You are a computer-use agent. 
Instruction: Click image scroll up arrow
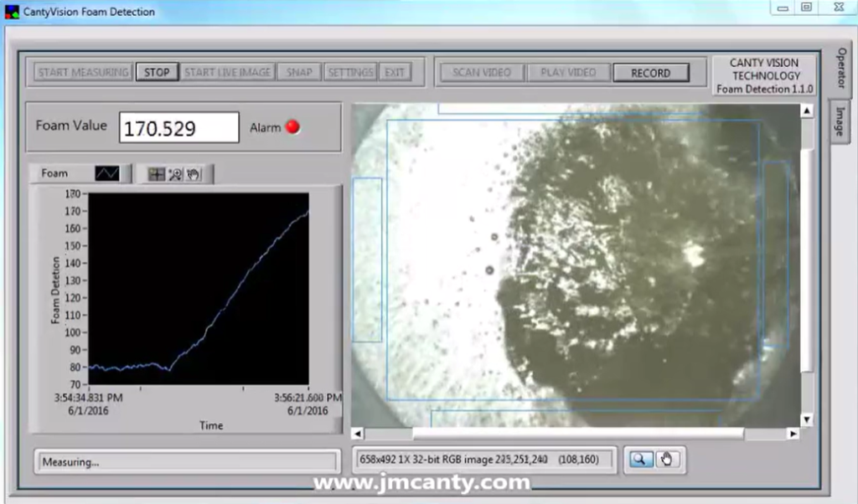click(807, 111)
